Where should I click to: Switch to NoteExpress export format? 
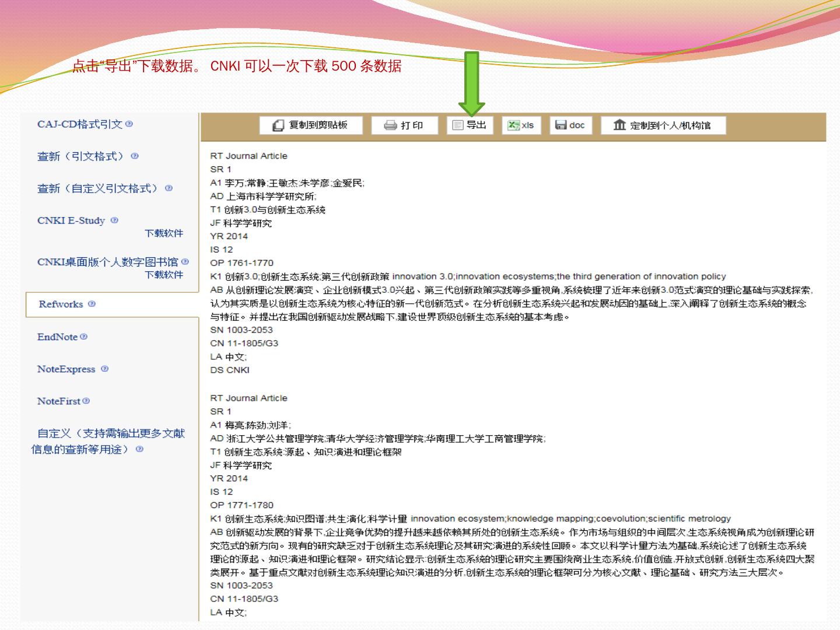[x=66, y=369]
